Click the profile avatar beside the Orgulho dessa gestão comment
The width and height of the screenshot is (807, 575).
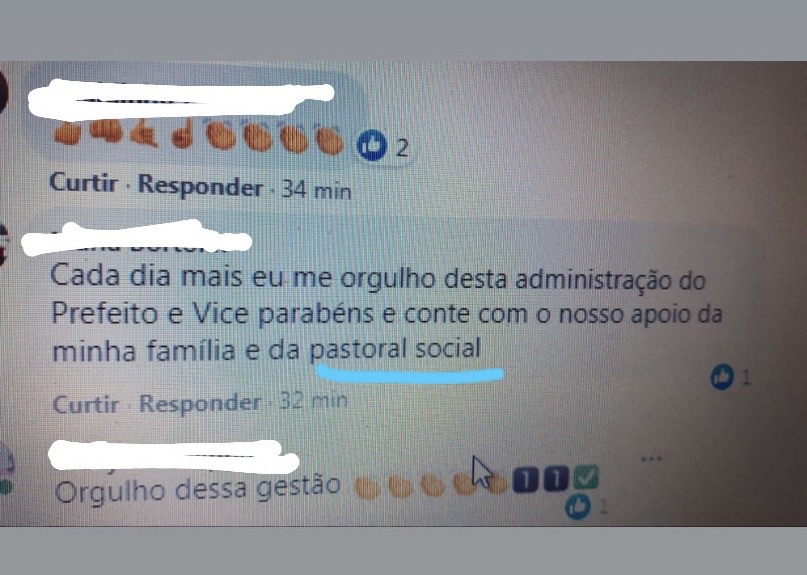tap(6, 468)
